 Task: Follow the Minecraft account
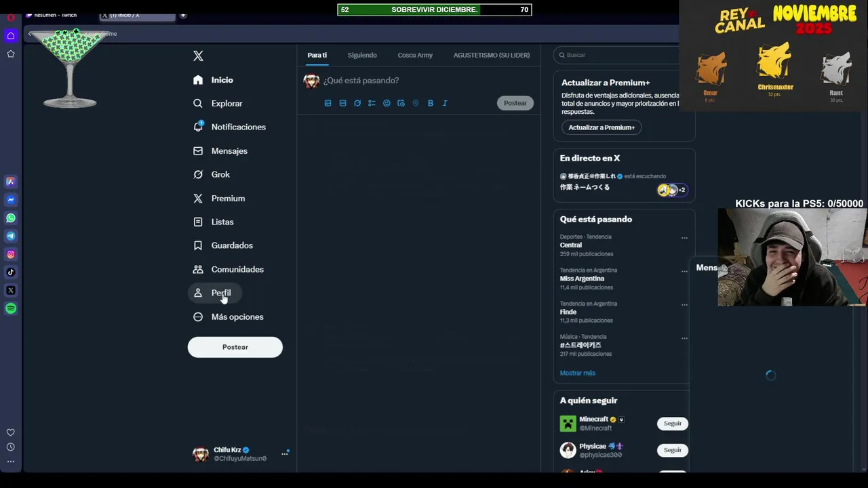coord(673,424)
